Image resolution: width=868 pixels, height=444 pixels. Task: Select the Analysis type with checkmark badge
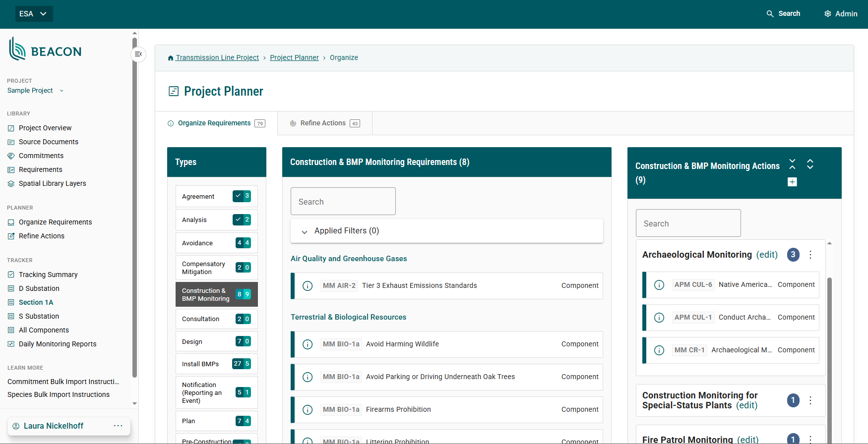point(217,220)
